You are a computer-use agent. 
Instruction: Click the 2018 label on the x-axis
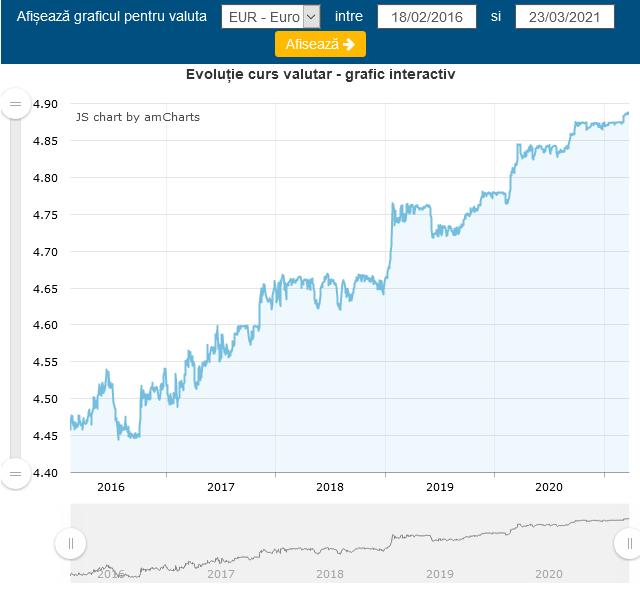tap(330, 487)
